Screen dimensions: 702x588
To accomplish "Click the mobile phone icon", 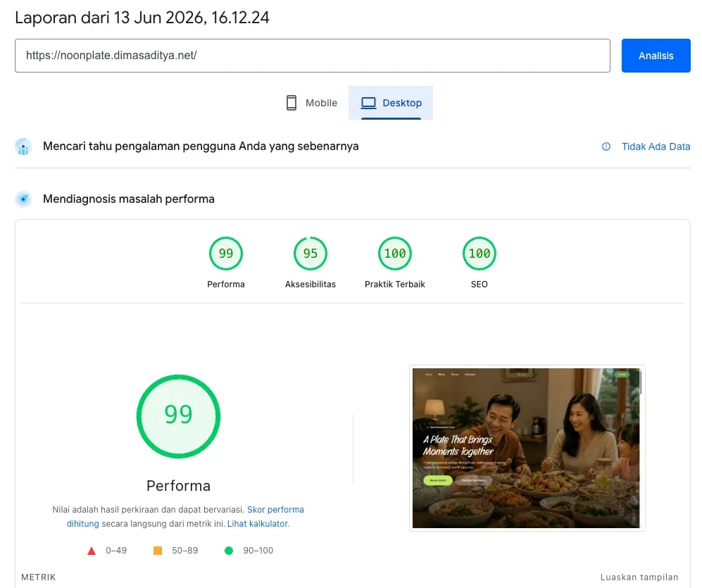I will pos(291,103).
